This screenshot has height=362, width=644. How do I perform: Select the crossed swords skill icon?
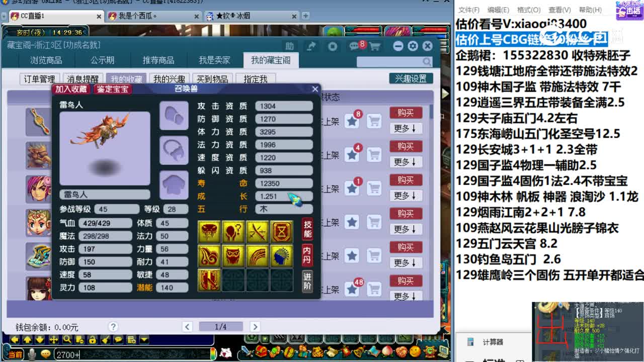pos(258,232)
